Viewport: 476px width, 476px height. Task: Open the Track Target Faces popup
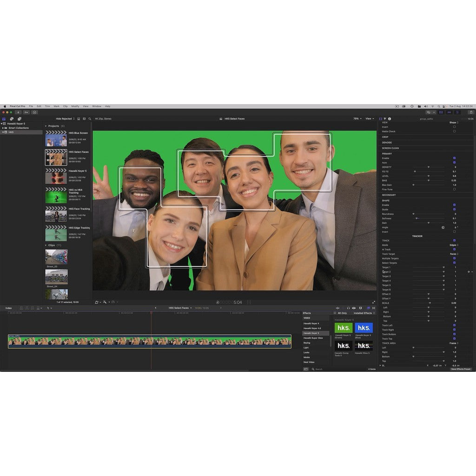tap(454, 254)
